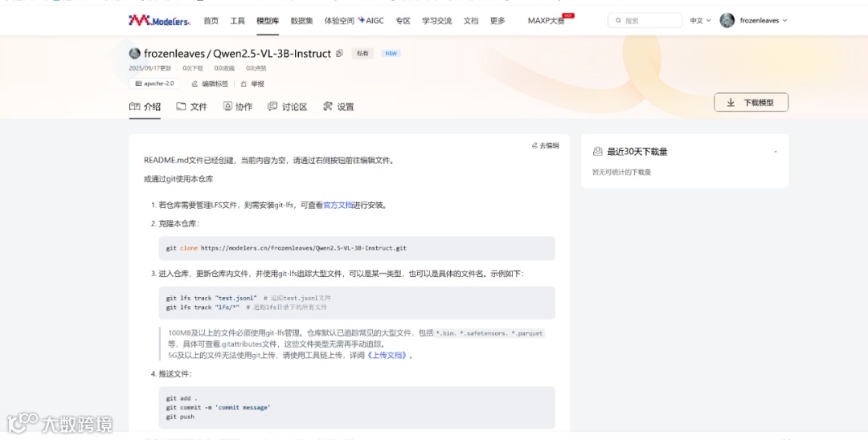Open the 官方文档 link
Image resolution: width=868 pixels, height=440 pixels.
tap(338, 205)
